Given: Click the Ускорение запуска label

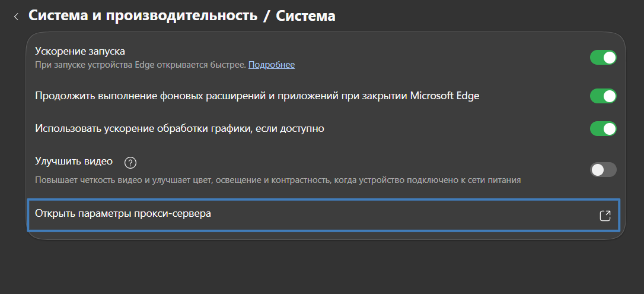Looking at the screenshot, I should click(x=80, y=51).
